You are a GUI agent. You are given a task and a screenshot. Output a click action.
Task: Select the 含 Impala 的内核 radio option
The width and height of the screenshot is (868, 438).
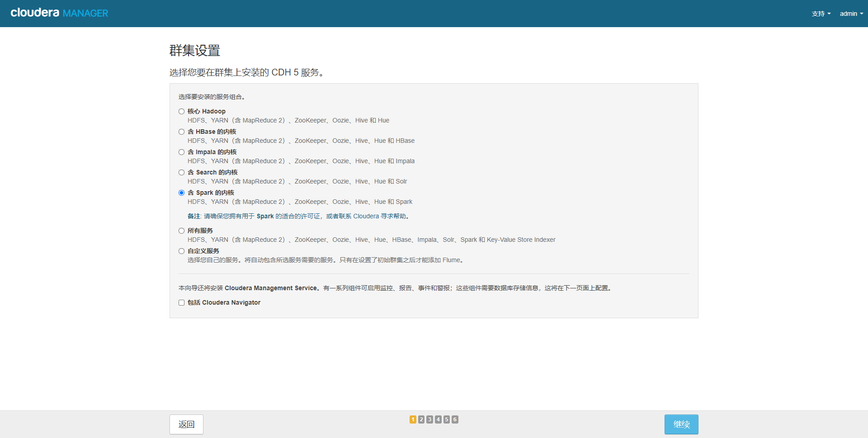(181, 152)
